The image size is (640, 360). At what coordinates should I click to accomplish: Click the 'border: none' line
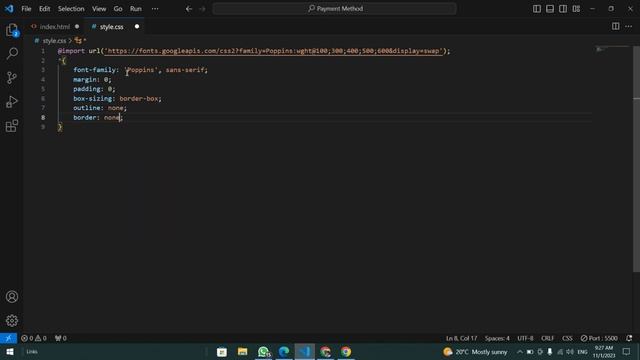pos(98,118)
